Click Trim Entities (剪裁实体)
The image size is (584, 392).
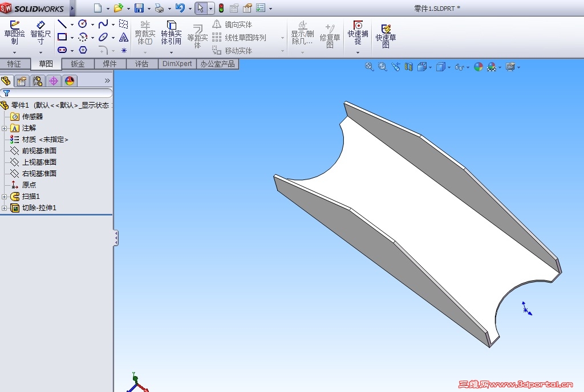pyautogui.click(x=145, y=33)
